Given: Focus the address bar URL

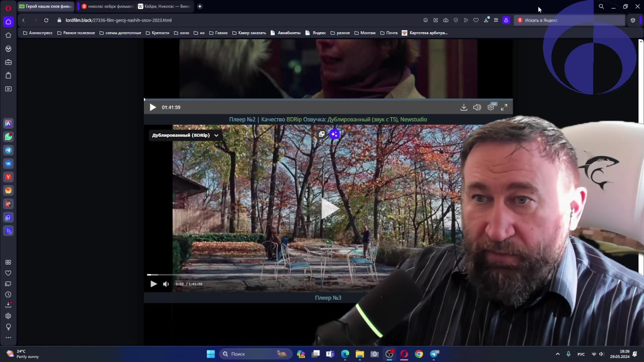Looking at the screenshot, I should [x=118, y=20].
